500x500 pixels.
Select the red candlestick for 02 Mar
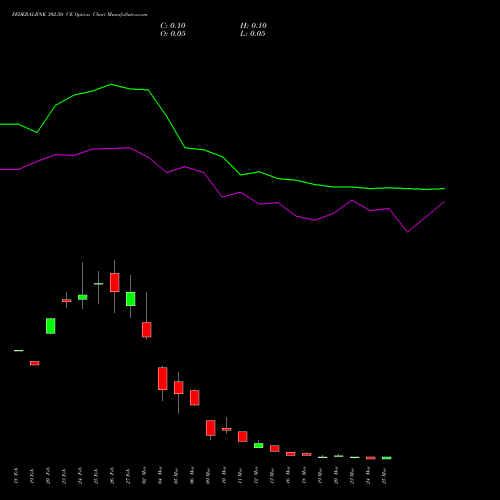tap(147, 330)
